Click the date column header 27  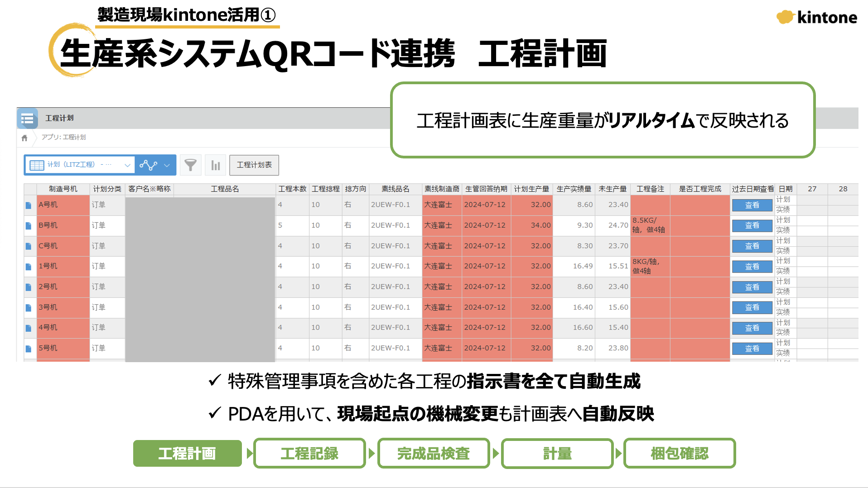click(812, 189)
